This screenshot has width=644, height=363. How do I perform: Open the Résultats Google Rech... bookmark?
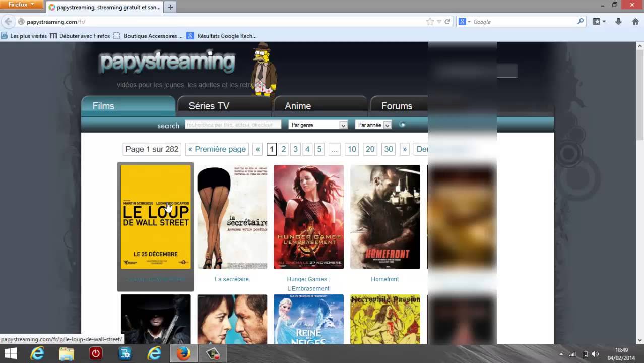222,36
